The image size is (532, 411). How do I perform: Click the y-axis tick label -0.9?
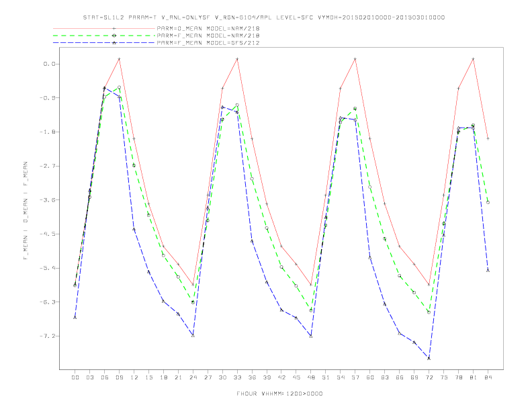tap(47, 97)
